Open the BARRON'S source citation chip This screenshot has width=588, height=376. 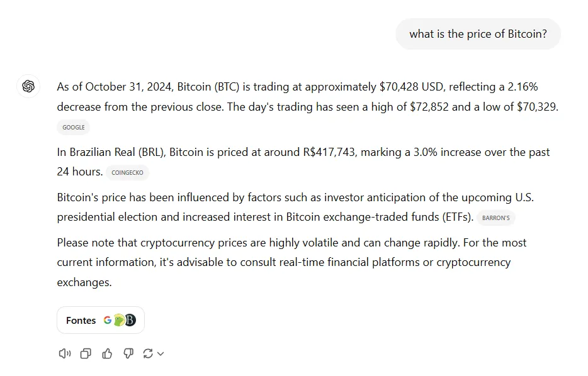[496, 218]
